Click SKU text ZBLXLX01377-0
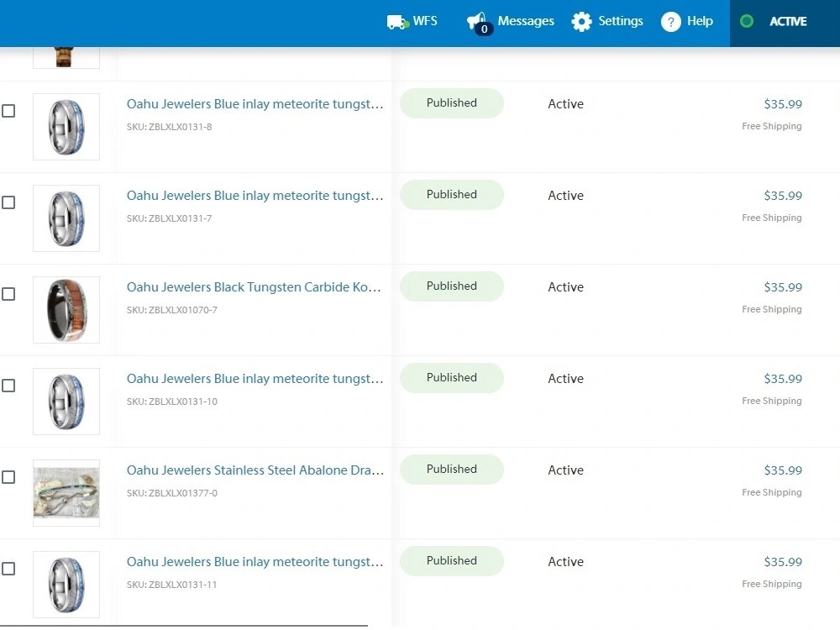Viewport: 840px width, 630px height. pos(172,493)
